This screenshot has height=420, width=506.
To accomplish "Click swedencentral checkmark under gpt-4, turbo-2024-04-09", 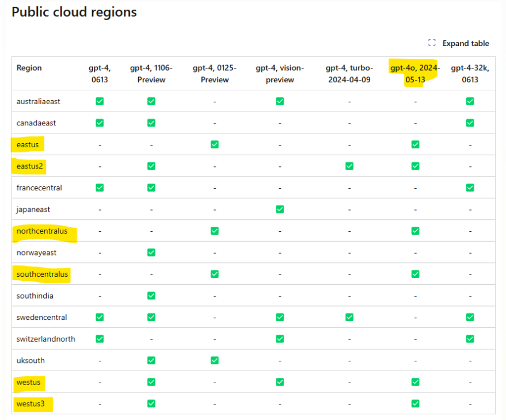I will (x=349, y=318).
